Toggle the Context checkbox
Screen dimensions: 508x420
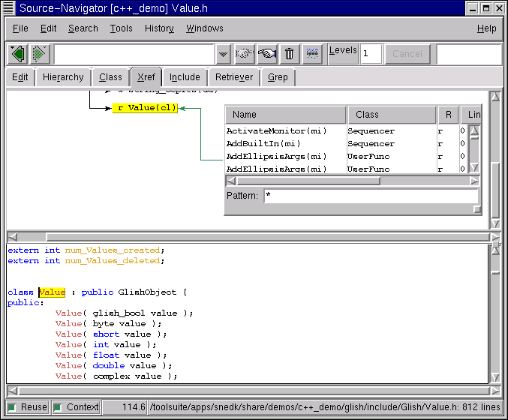(x=58, y=407)
